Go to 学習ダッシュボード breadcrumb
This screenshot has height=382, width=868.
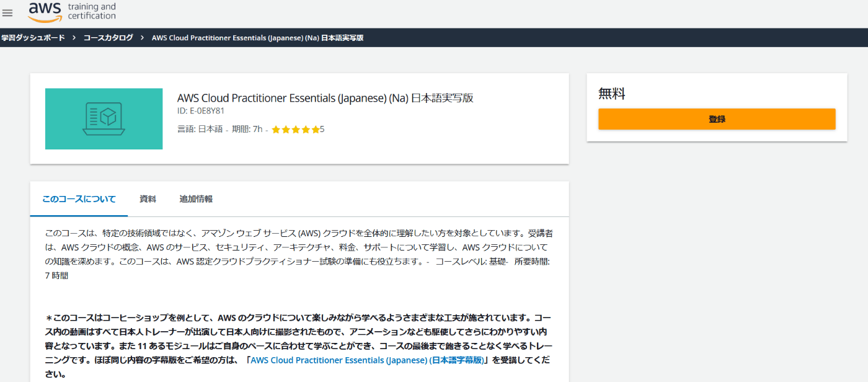pyautogui.click(x=33, y=38)
